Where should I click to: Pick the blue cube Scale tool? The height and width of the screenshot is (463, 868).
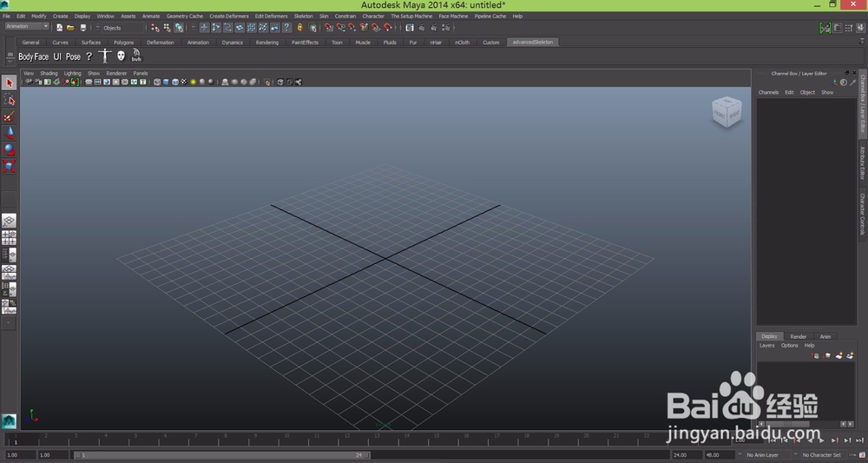[9, 166]
